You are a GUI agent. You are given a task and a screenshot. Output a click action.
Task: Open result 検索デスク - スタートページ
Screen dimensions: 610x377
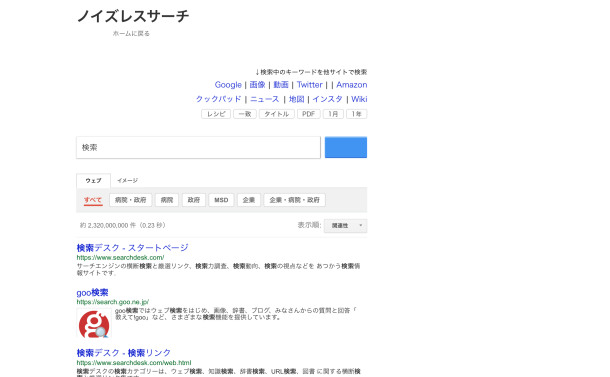point(132,248)
